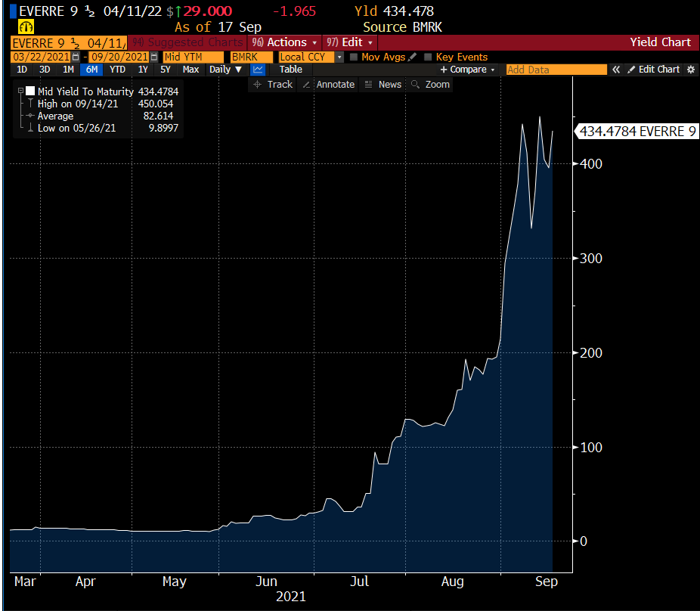Open the Edit dropdown menu
Image resolution: width=700 pixels, height=611 pixels.
pos(349,42)
